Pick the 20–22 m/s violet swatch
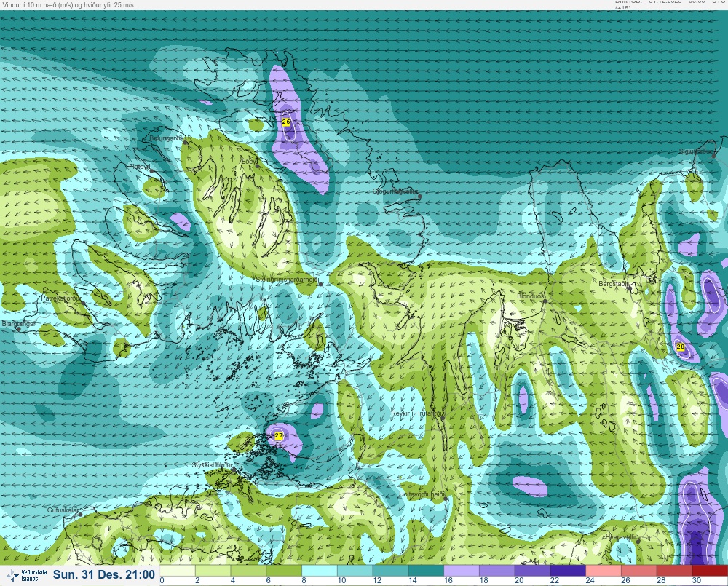 (532, 571)
